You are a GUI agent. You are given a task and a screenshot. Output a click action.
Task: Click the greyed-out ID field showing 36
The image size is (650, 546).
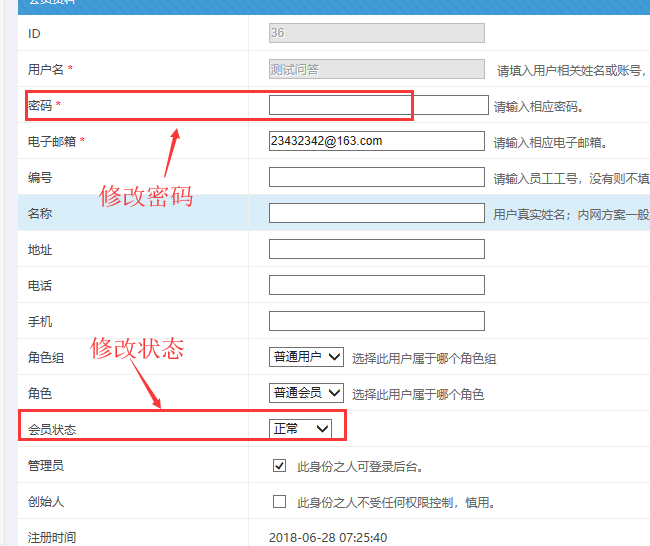click(x=376, y=33)
